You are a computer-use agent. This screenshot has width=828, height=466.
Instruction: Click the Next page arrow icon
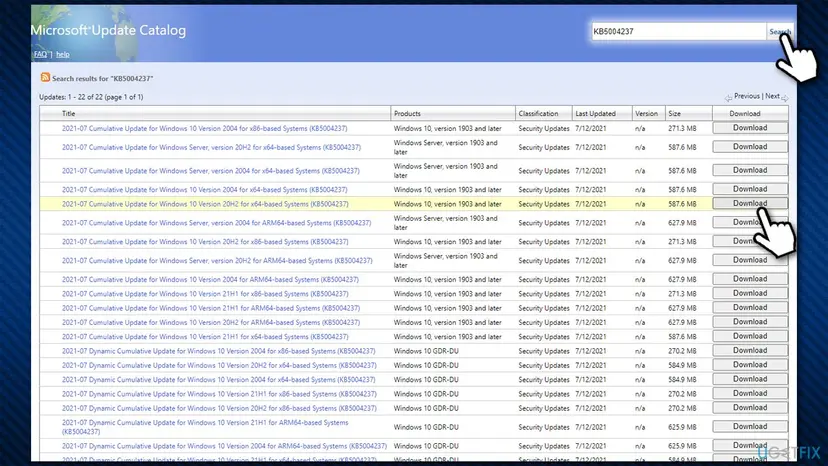(x=785, y=98)
